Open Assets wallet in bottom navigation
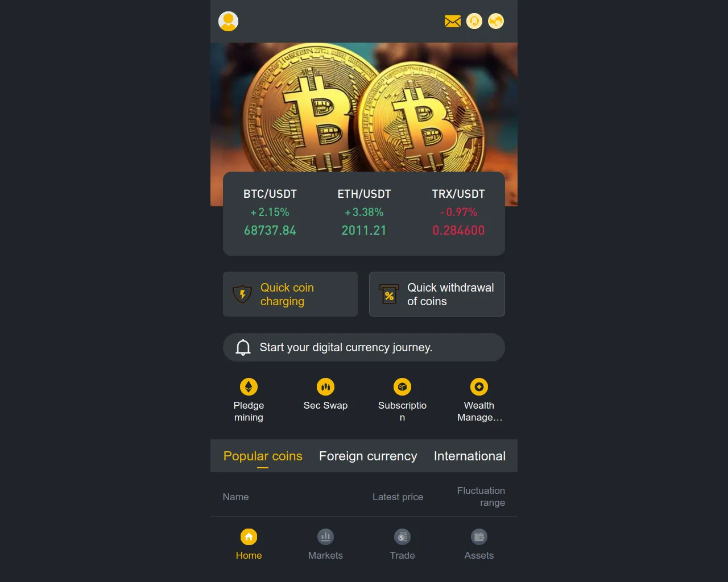The width and height of the screenshot is (728, 582). click(x=479, y=544)
